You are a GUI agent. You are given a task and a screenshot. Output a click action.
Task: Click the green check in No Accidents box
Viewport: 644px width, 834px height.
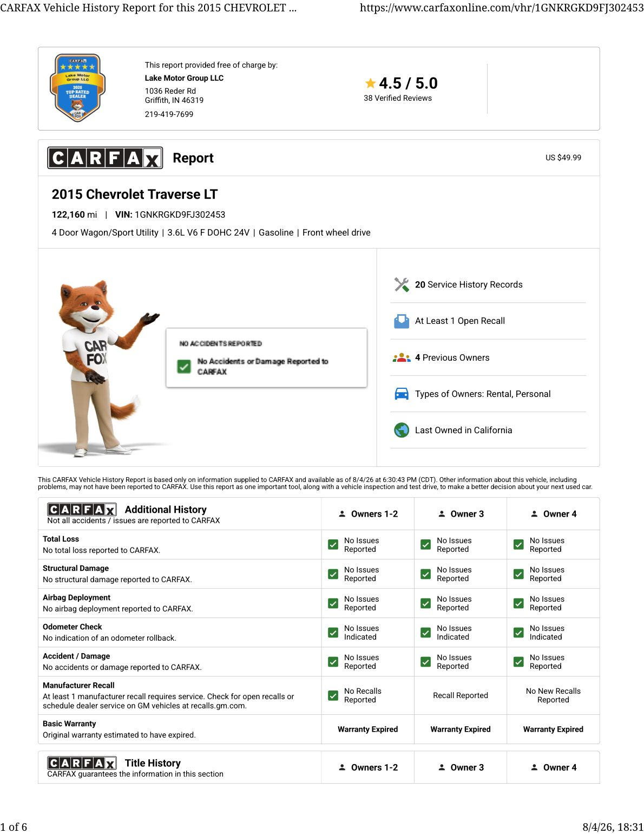pos(184,367)
